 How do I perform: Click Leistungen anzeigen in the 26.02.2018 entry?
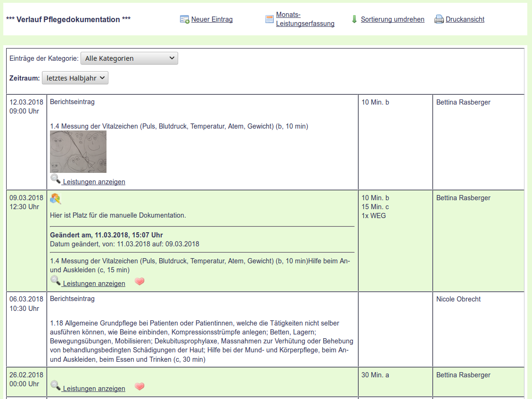(94, 389)
